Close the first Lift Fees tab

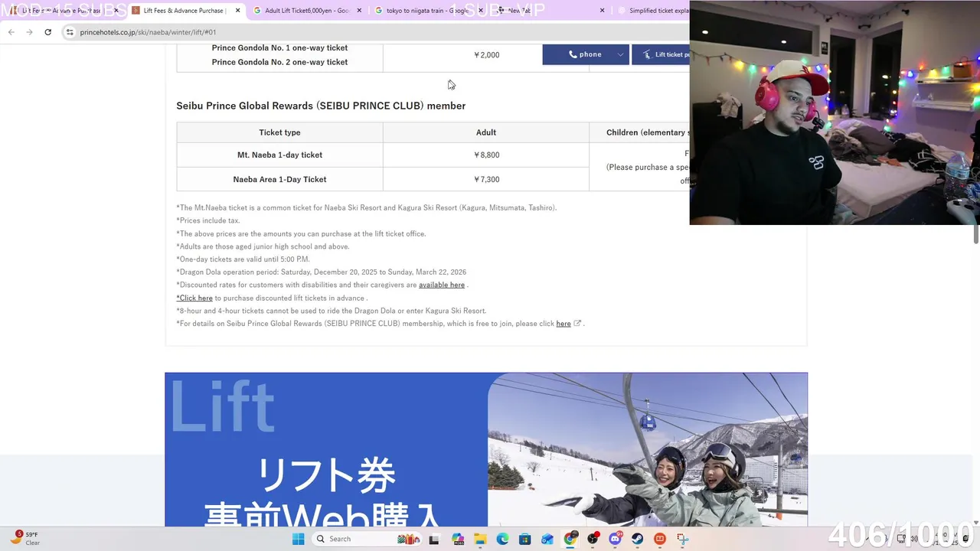click(x=116, y=11)
